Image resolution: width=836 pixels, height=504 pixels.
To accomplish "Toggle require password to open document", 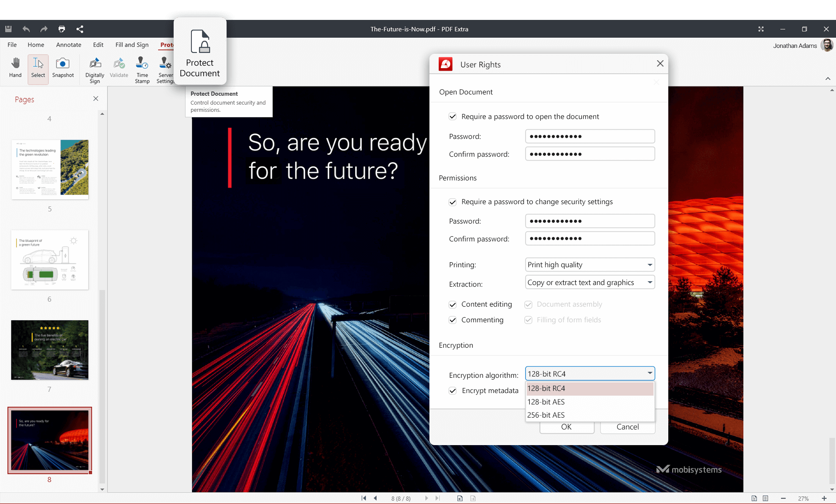I will pos(453,116).
